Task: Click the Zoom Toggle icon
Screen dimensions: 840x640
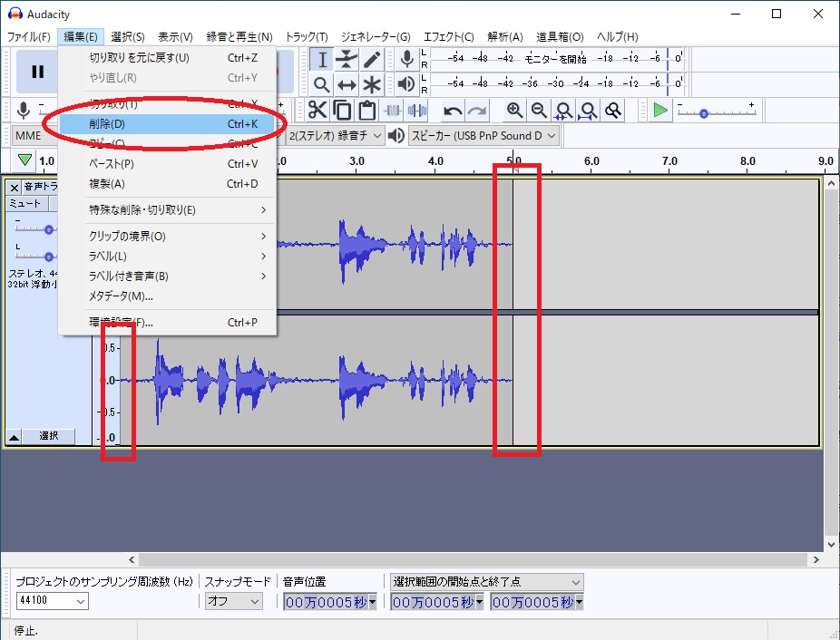Action: point(613,111)
